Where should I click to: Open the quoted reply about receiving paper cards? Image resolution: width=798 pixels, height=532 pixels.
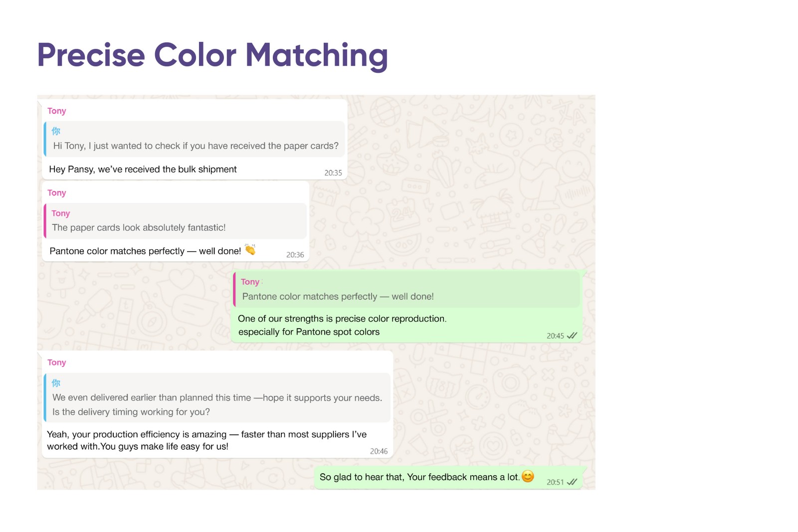tap(195, 139)
